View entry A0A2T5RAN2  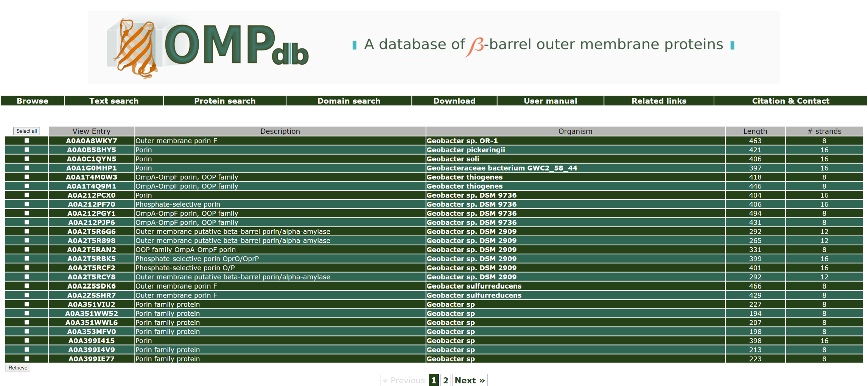[x=92, y=250]
